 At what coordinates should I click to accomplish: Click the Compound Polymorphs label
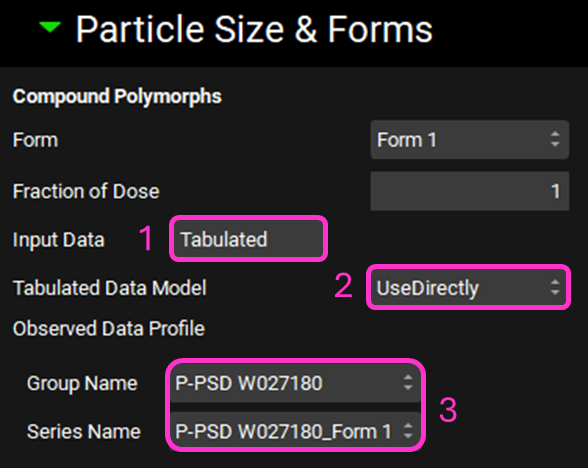pos(117,96)
